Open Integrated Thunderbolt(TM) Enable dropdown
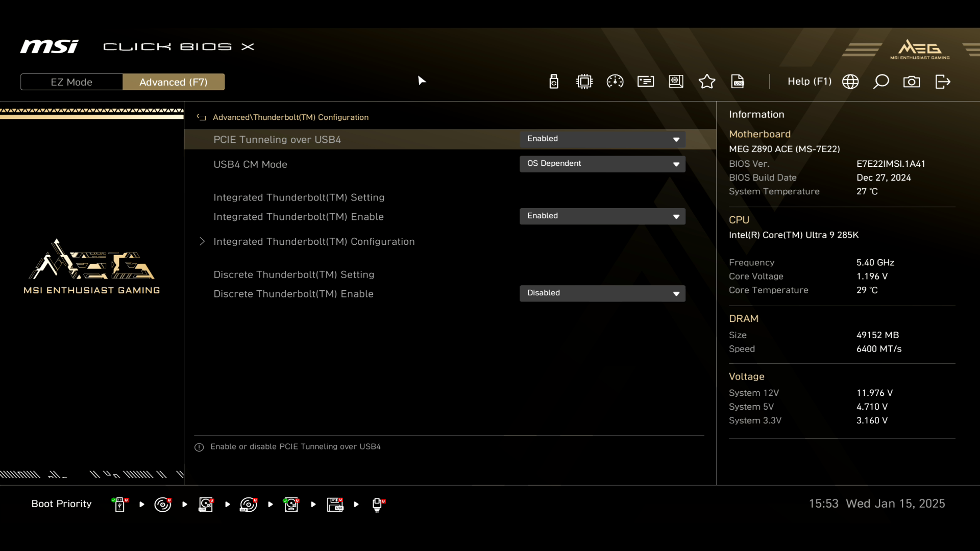The width and height of the screenshot is (980, 551). [602, 216]
